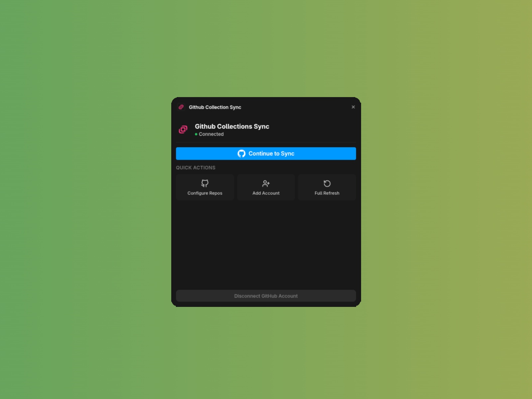
Task: Click the pink Github Collections Sync logo icon
Action: 183,129
